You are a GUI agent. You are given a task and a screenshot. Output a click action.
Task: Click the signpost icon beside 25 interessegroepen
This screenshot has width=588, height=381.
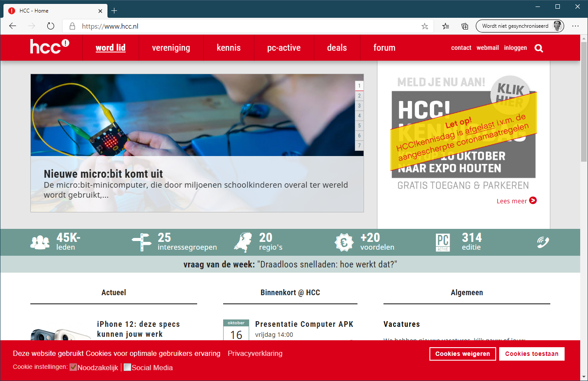[141, 242]
